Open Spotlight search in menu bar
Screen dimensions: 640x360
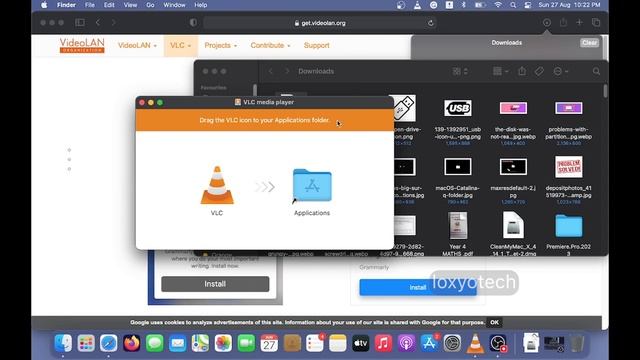tap(513, 5)
